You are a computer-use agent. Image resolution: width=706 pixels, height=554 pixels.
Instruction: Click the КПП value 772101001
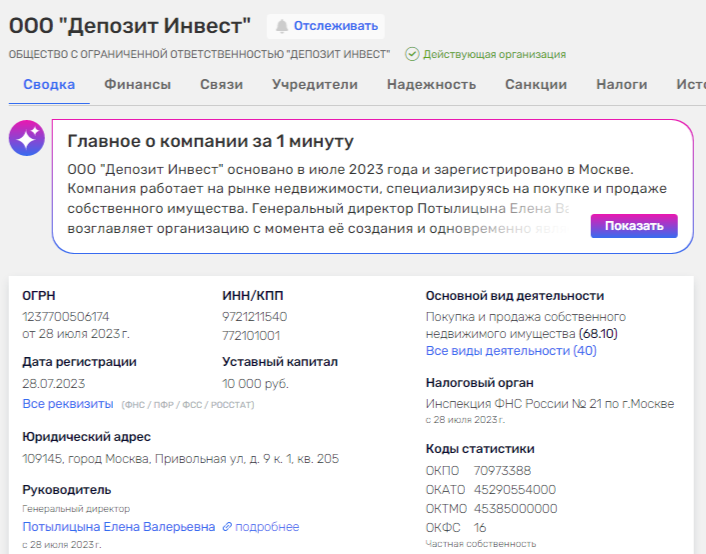pyautogui.click(x=251, y=336)
